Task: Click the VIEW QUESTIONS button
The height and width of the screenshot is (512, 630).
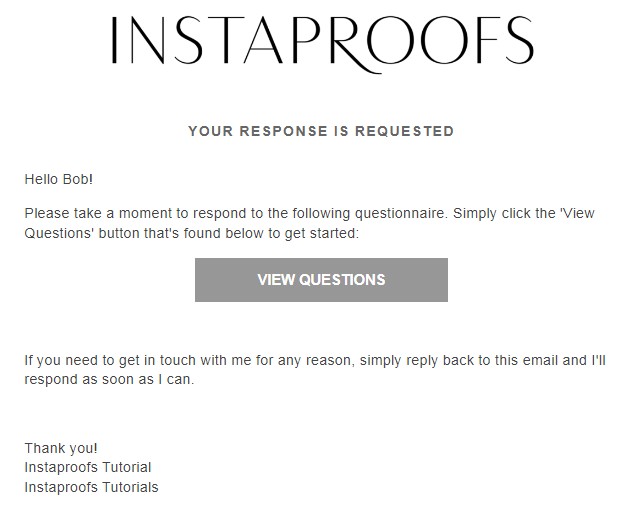Action: (321, 280)
